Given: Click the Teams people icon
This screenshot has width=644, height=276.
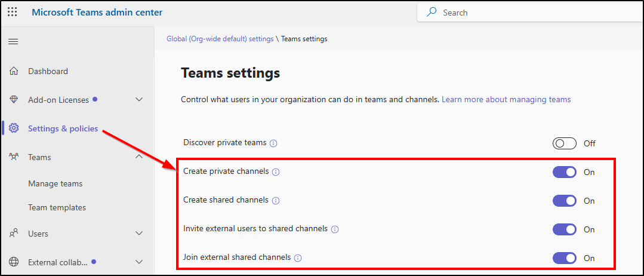Looking at the screenshot, I should pyautogui.click(x=14, y=157).
